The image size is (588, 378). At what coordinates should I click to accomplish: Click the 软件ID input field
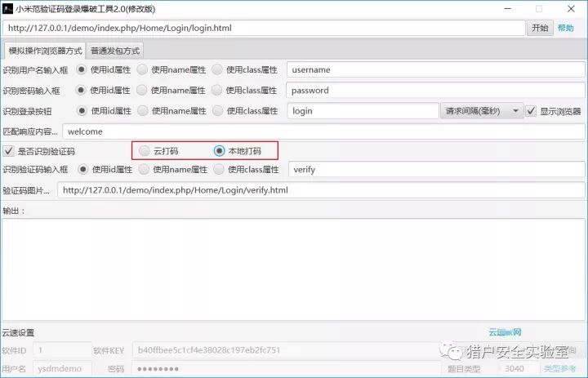(x=62, y=350)
